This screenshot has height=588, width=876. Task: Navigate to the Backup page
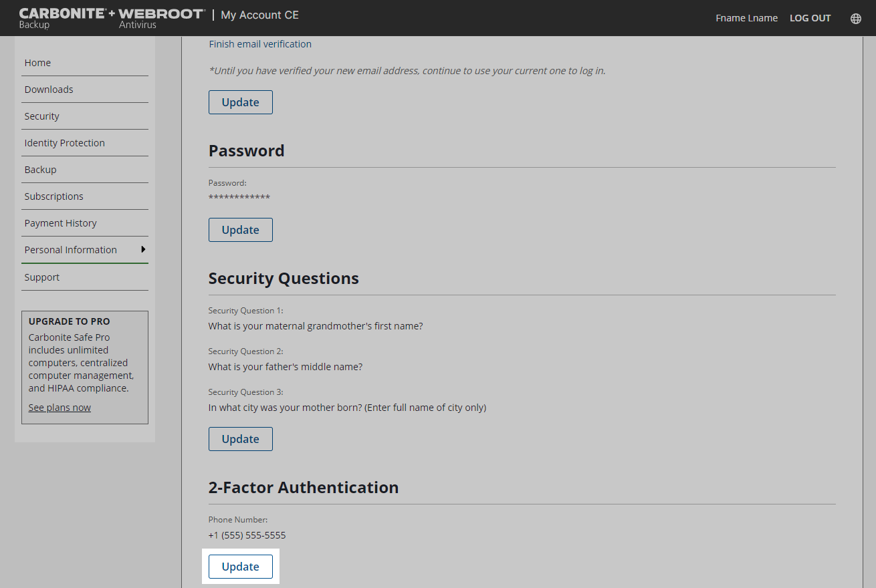point(41,170)
